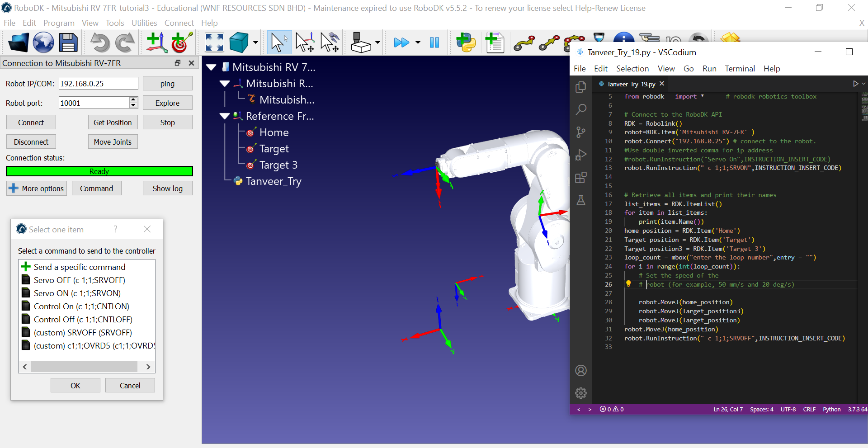Run fast simulation with double arrow button

coord(401,43)
